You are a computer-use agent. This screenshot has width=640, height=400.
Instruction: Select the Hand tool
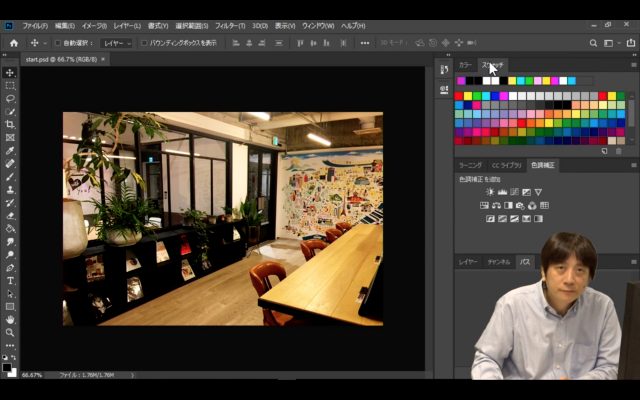10,320
